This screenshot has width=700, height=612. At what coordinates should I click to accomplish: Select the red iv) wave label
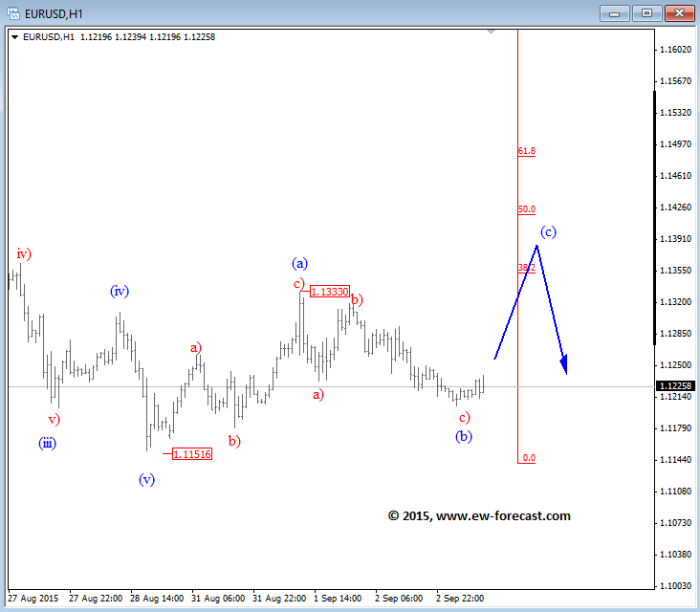[23, 253]
